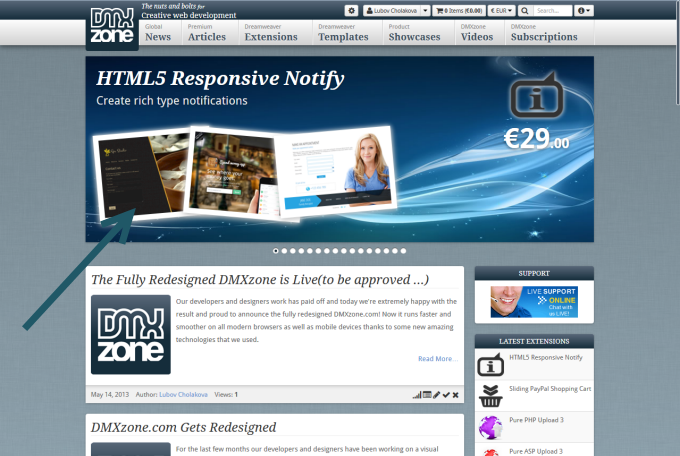The height and width of the screenshot is (456, 680).
Task: Click the street scene with phone screenshot in banner
Action: [232, 172]
